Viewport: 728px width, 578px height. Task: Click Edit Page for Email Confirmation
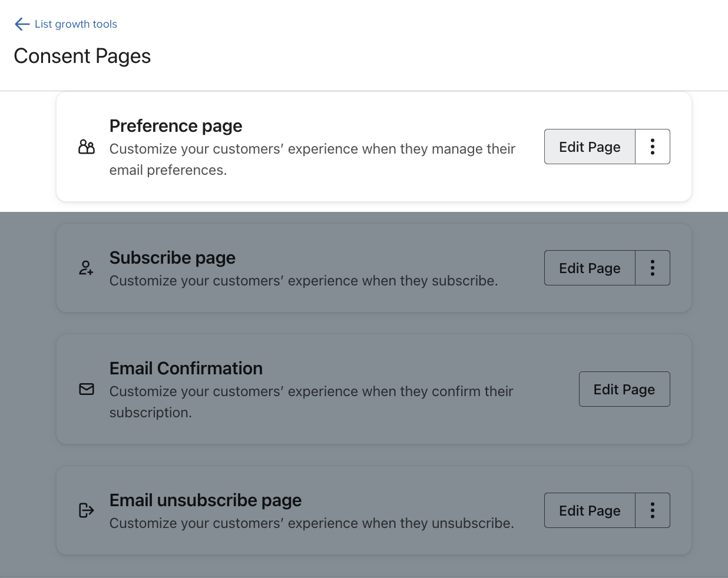624,389
